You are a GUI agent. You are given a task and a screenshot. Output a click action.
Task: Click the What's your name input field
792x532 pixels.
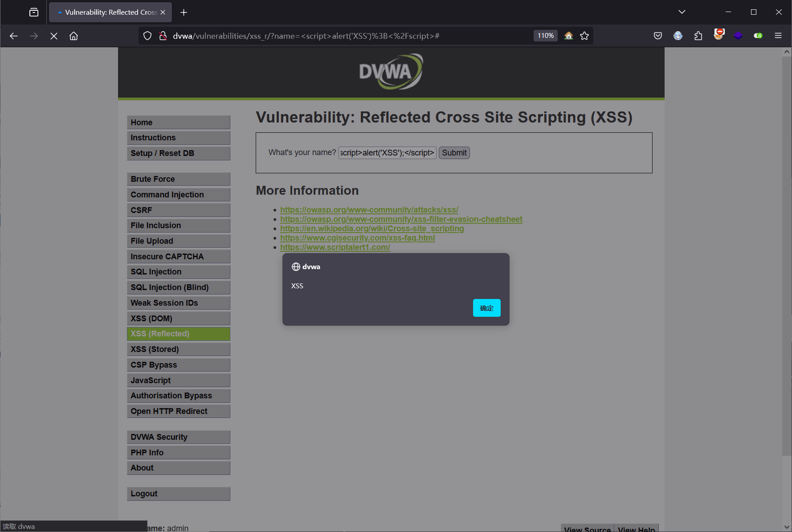click(x=388, y=153)
